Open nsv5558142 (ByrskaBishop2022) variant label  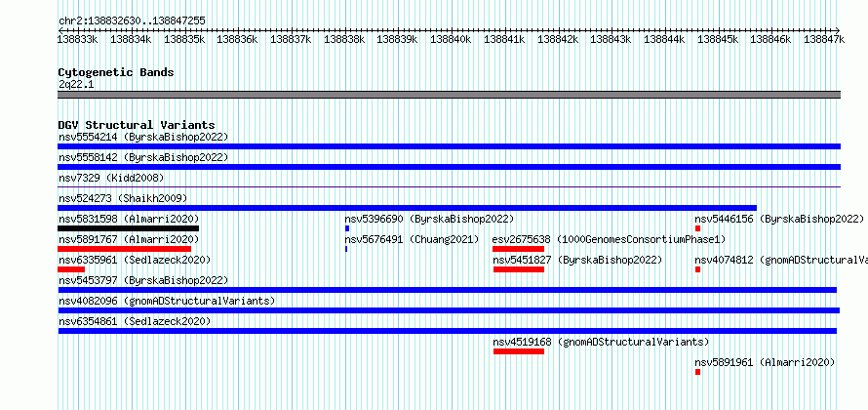coord(143,157)
